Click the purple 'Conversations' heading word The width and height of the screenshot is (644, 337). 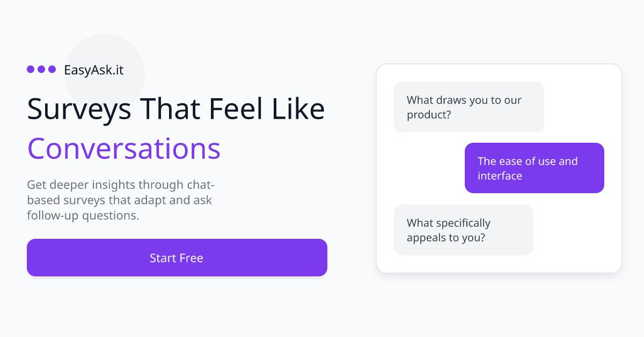(124, 148)
